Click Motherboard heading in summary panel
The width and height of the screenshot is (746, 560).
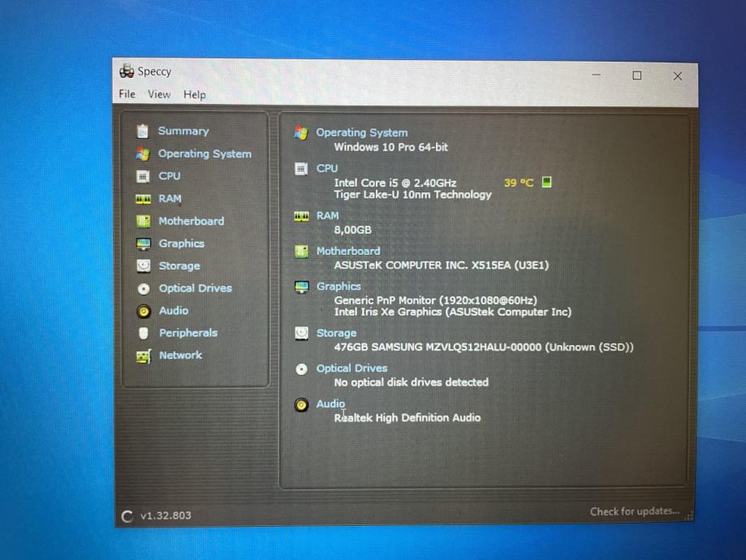point(348,251)
